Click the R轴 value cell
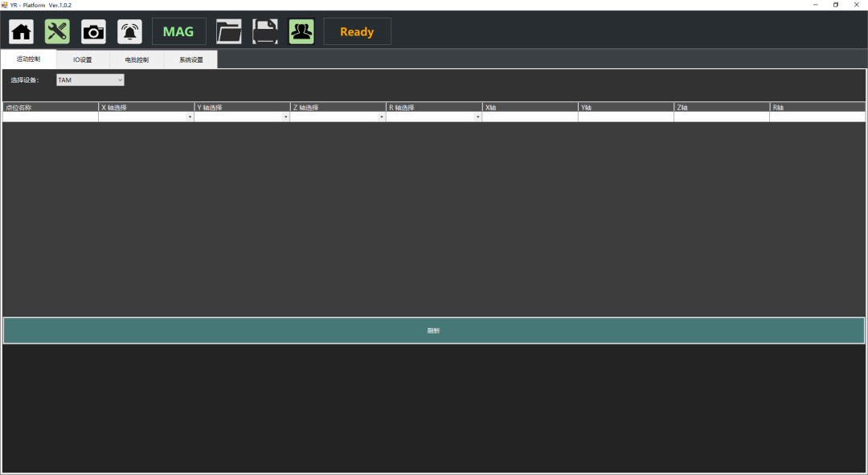Viewport: 868px width, 475px height. pos(817,117)
